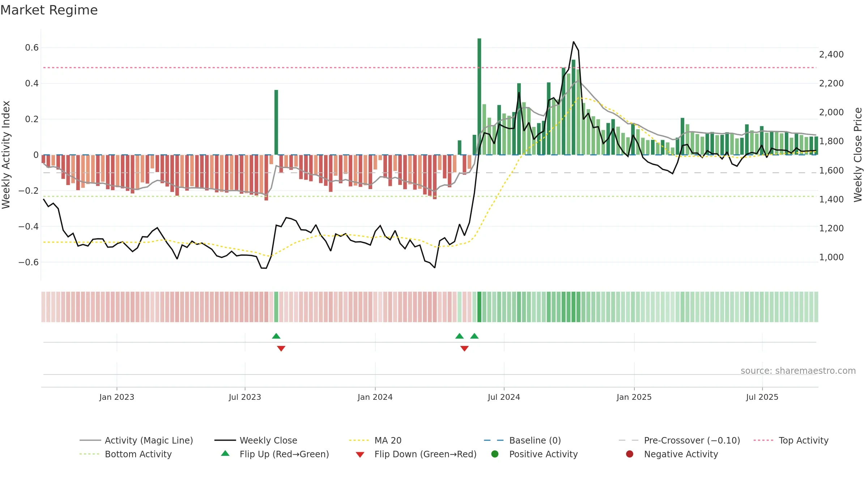Click the tallest green activity bar above 0.6
The width and height of the screenshot is (868, 488).
click(479, 97)
